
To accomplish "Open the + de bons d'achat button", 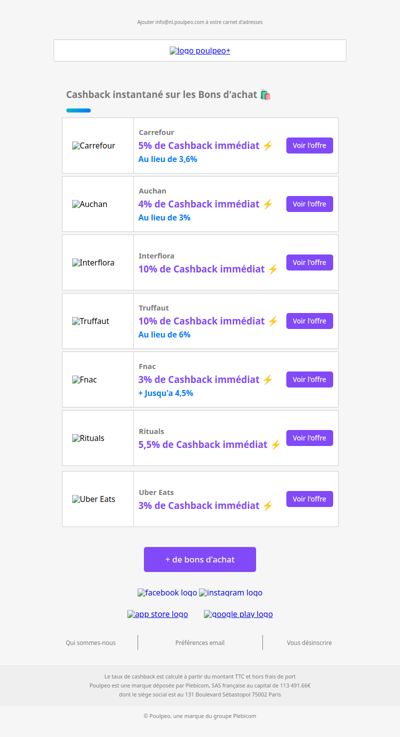I will [x=200, y=559].
